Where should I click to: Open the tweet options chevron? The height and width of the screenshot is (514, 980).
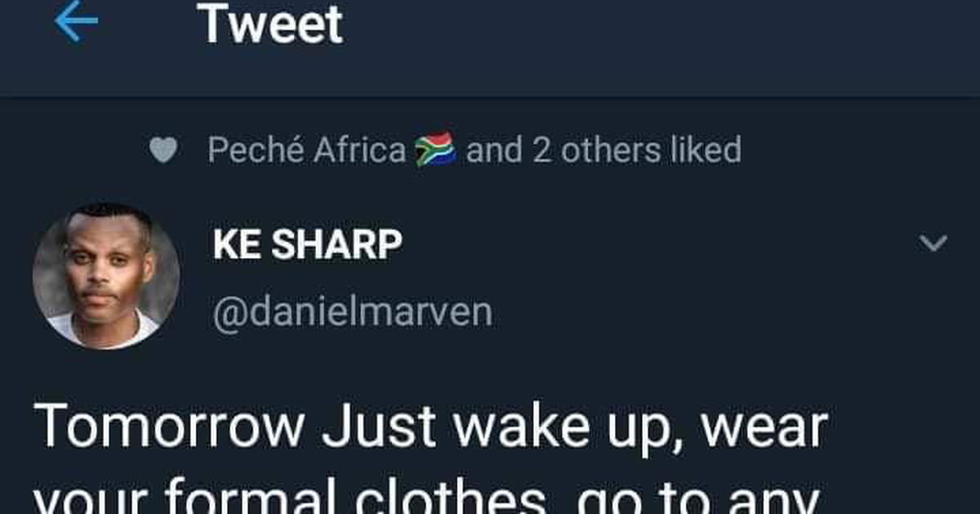[933, 242]
